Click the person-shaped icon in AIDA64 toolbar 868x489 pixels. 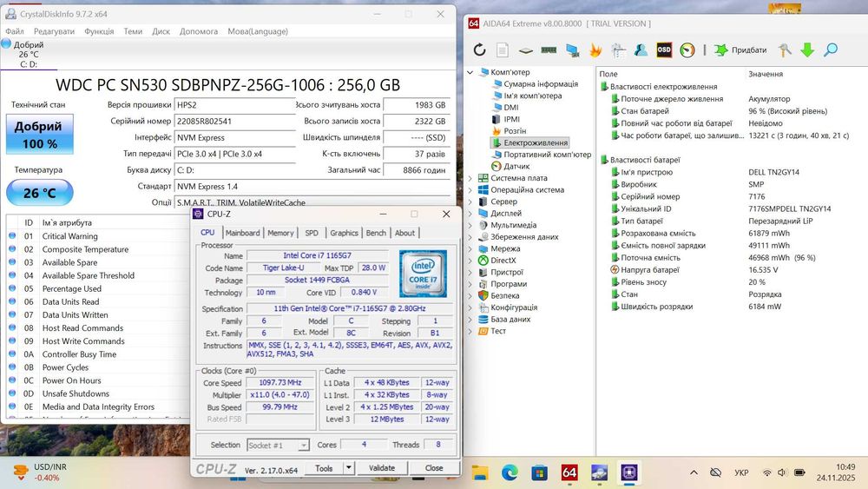coord(641,50)
